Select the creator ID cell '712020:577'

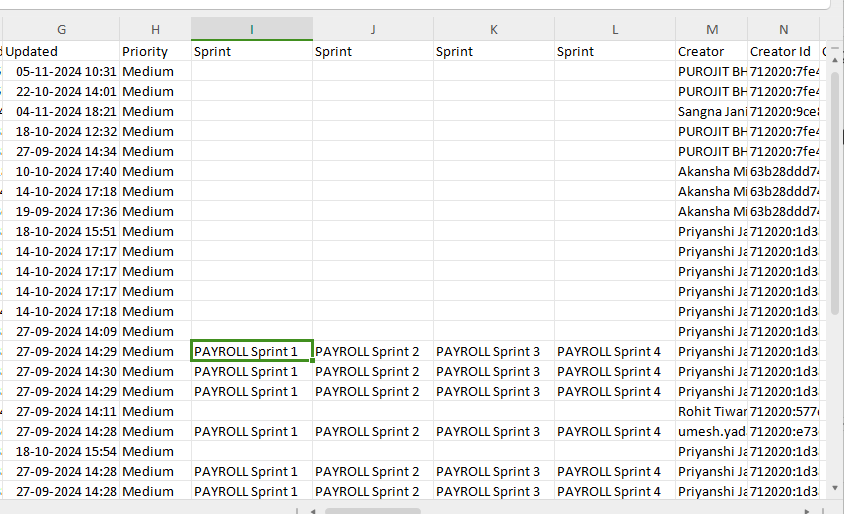click(783, 412)
